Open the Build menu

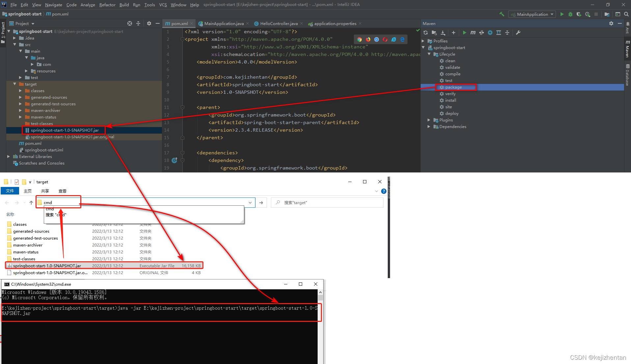pyautogui.click(x=124, y=5)
